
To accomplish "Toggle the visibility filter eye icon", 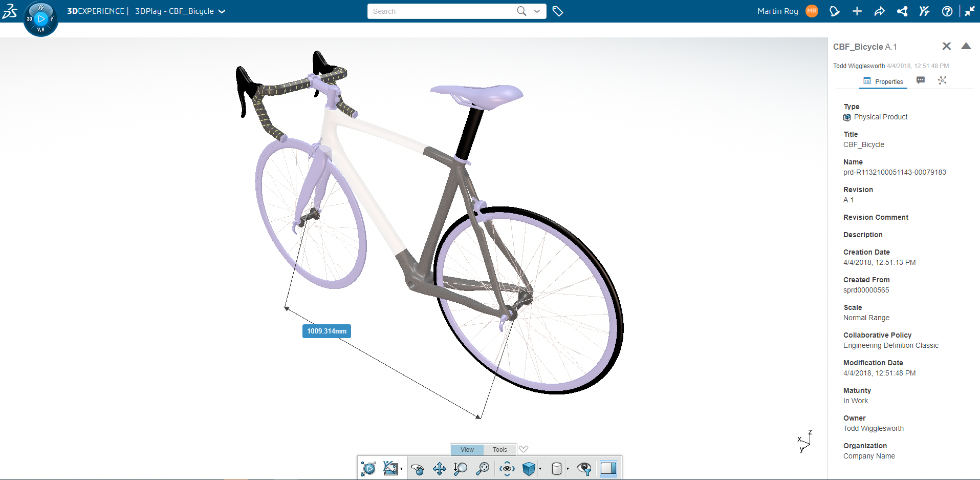I will (x=584, y=469).
